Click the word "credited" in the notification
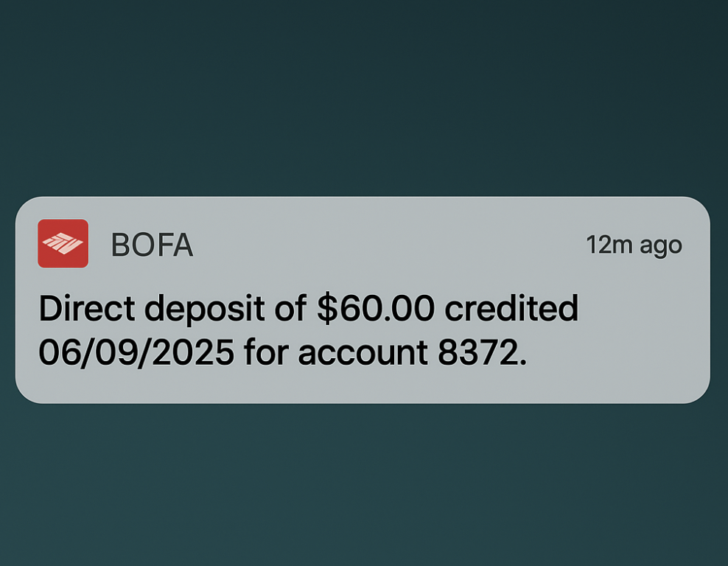 (x=511, y=310)
